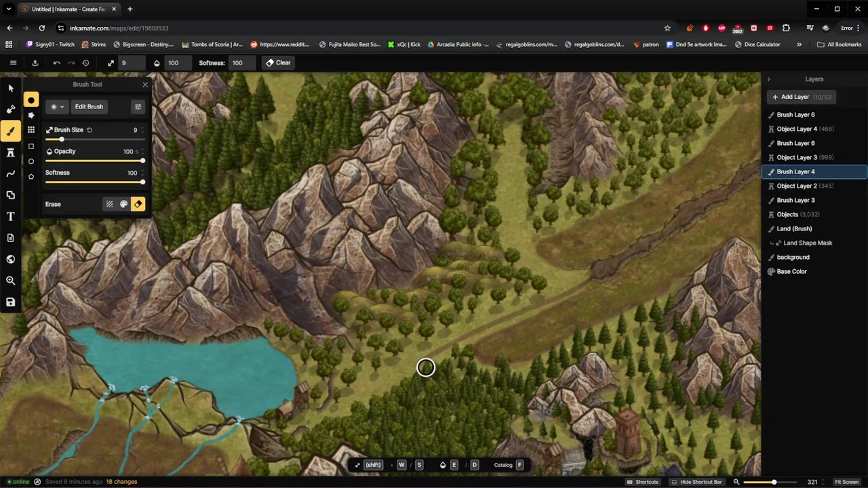Open the Dice Calculator bookmark

click(x=757, y=44)
